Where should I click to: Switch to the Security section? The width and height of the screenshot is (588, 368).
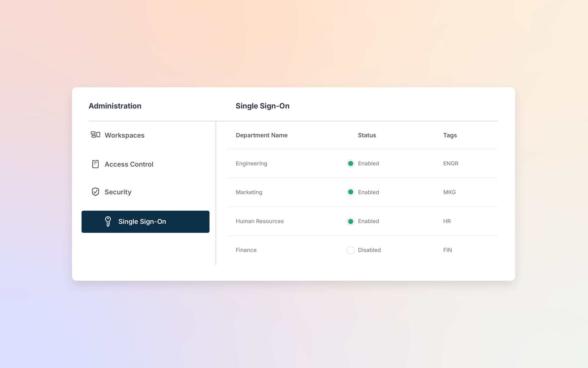118,192
